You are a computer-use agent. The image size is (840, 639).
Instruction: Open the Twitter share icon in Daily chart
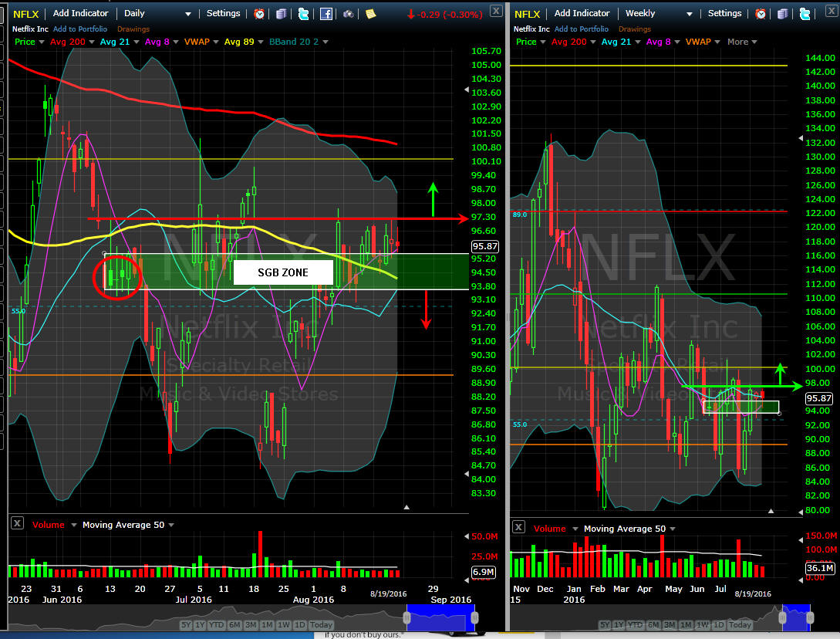303,14
